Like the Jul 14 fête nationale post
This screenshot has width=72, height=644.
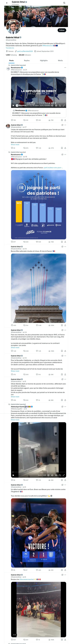click(37, 325)
